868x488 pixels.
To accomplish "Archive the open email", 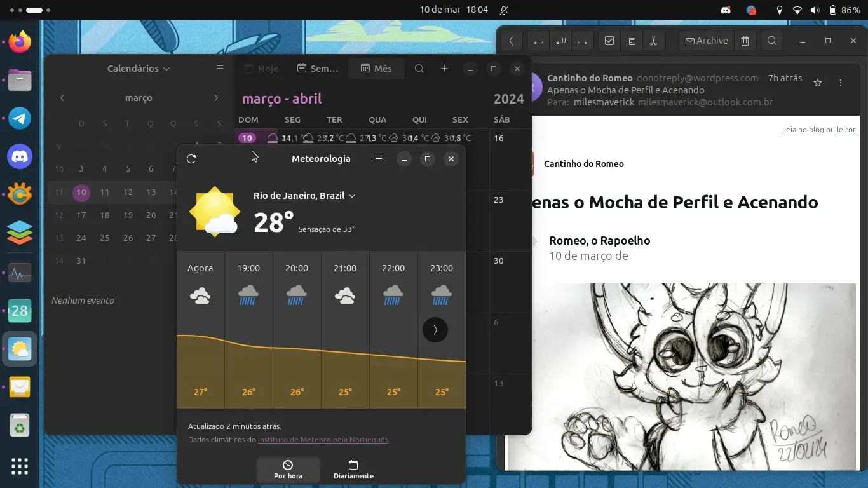I will click(707, 41).
